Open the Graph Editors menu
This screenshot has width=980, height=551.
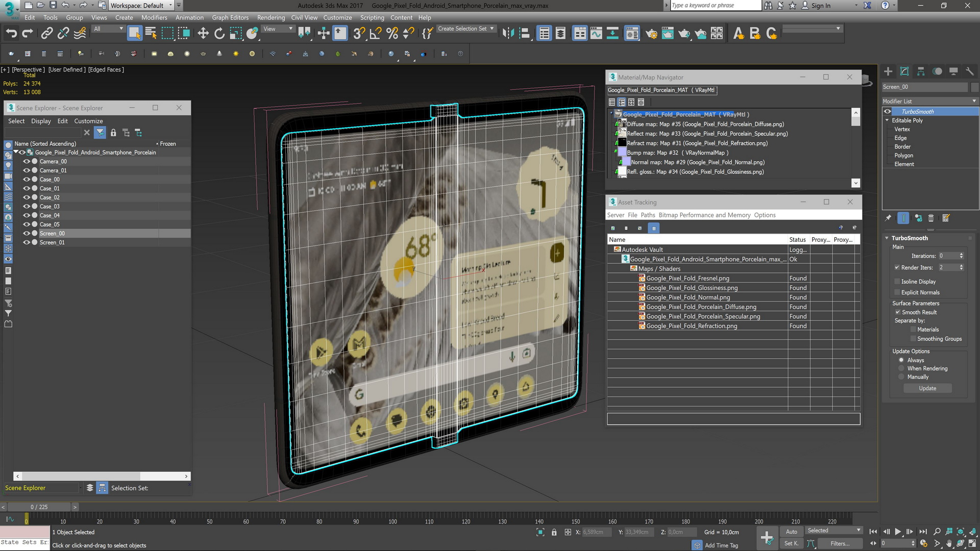pos(230,17)
